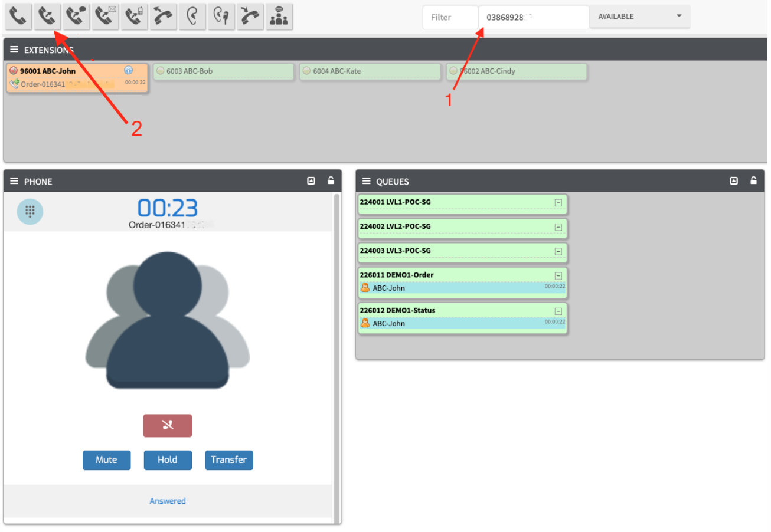This screenshot has height=532, width=771.
Task: Click the transfer to voicemail envelope icon
Action: click(105, 17)
